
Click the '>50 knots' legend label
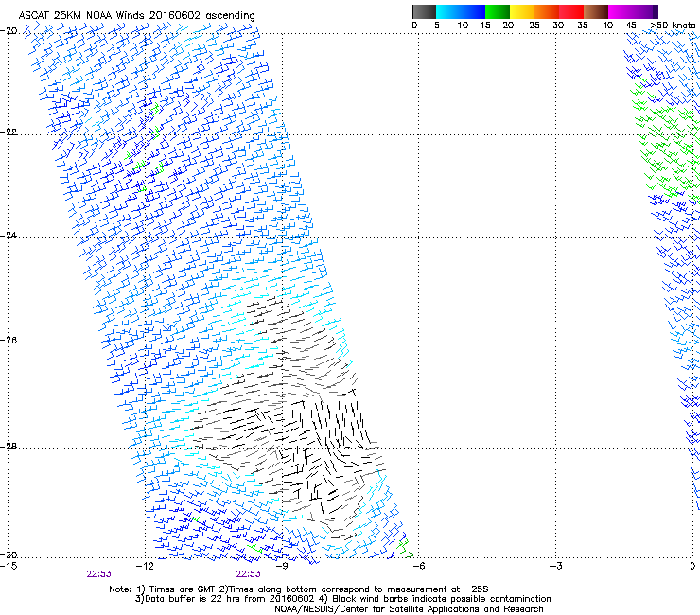click(674, 26)
